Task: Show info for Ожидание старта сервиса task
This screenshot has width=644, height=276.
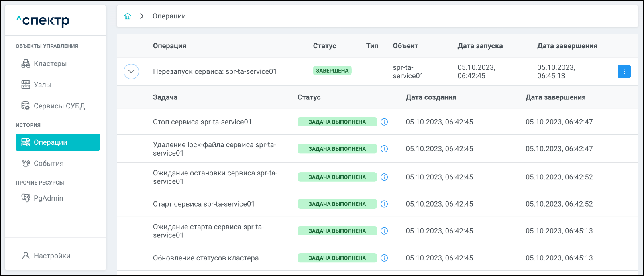Action: click(x=384, y=231)
